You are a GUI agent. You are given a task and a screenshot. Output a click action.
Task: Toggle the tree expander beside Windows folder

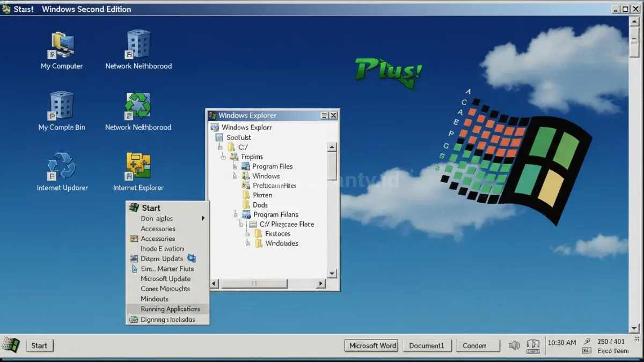coord(235,176)
